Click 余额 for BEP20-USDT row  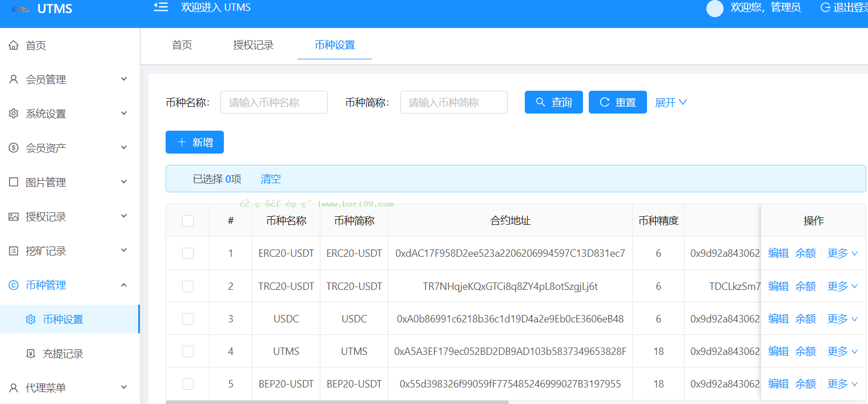click(806, 383)
